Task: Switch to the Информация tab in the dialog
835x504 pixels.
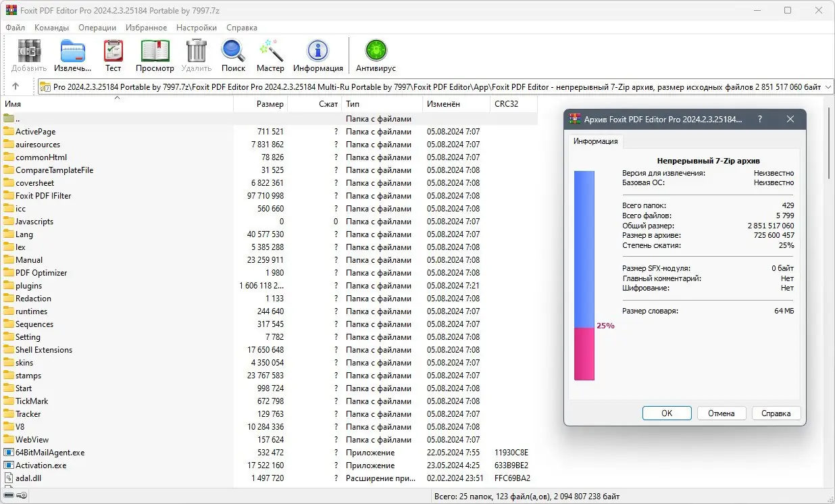Action: (594, 141)
